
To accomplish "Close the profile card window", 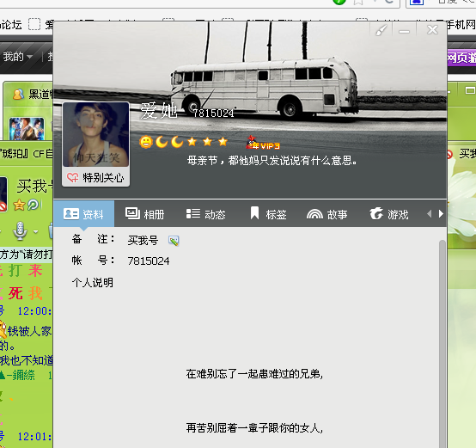I will click(x=432, y=30).
